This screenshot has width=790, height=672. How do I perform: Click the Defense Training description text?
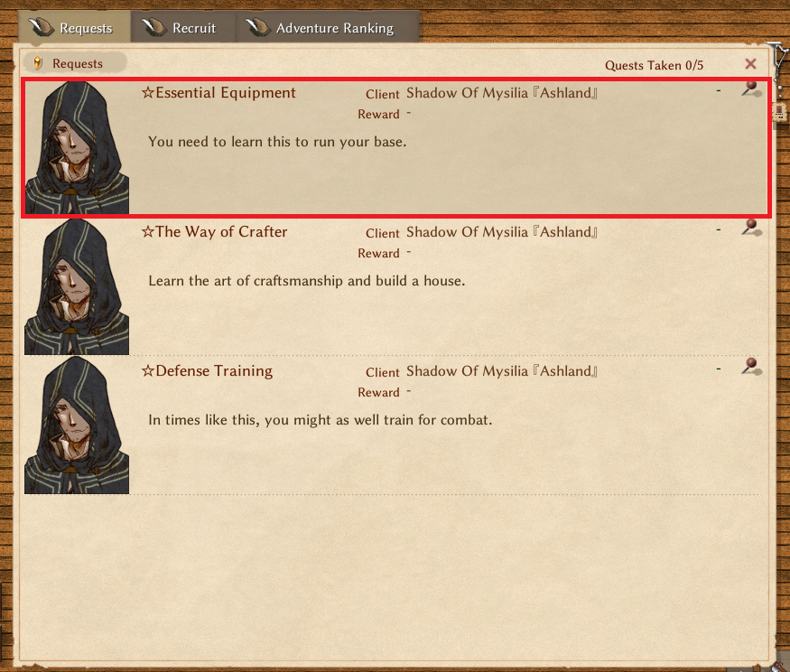(x=320, y=420)
